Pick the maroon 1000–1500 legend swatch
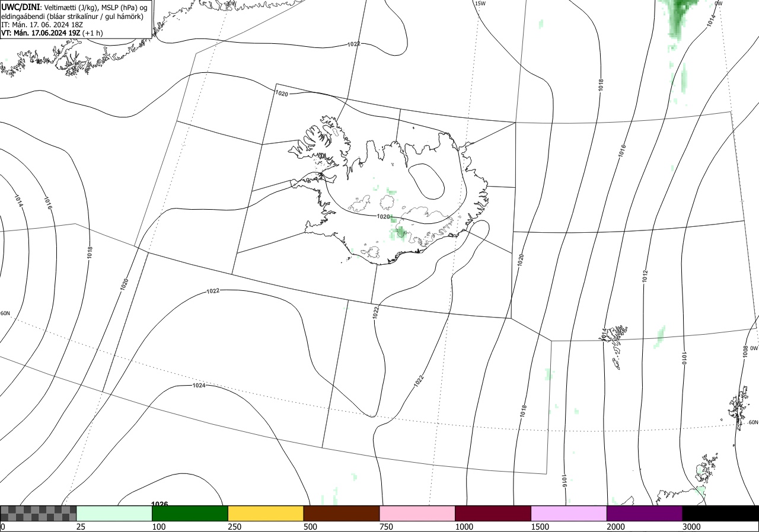 tap(493, 513)
